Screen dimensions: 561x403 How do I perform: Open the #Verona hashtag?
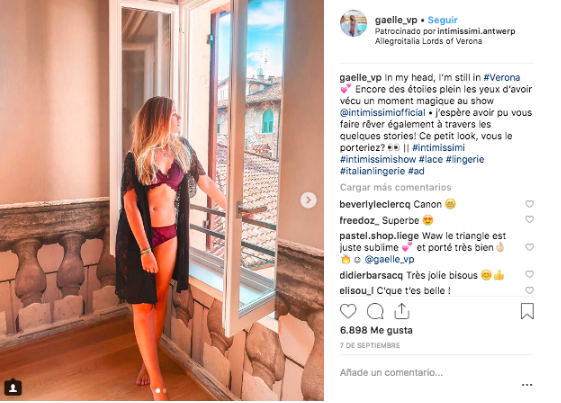click(x=502, y=78)
